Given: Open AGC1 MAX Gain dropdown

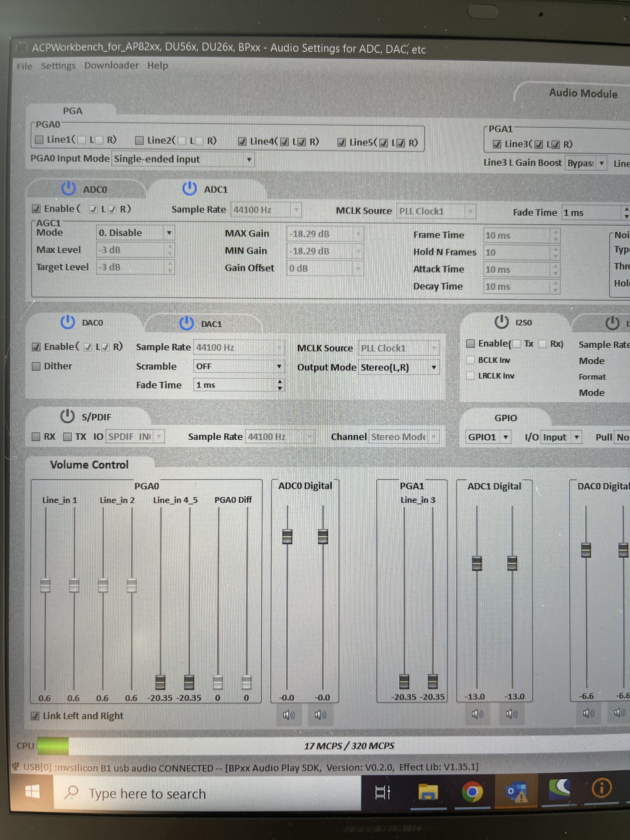Looking at the screenshot, I should coord(325,234).
